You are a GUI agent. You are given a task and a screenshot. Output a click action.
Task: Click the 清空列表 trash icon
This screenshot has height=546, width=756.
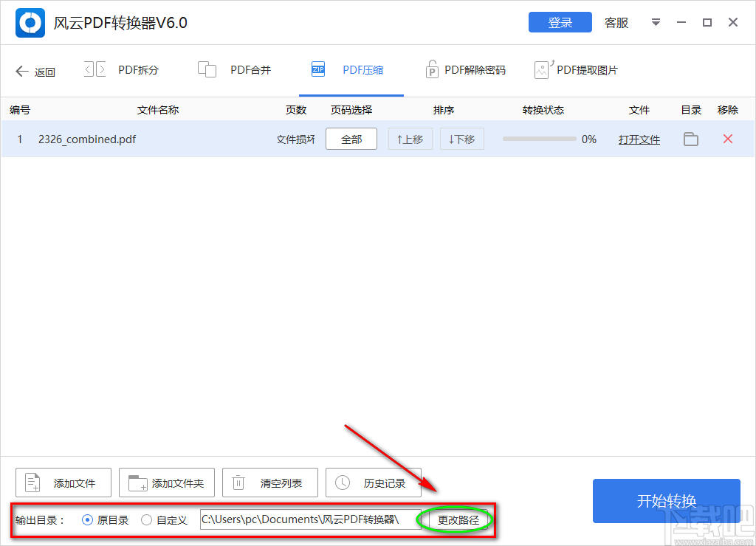pos(238,483)
